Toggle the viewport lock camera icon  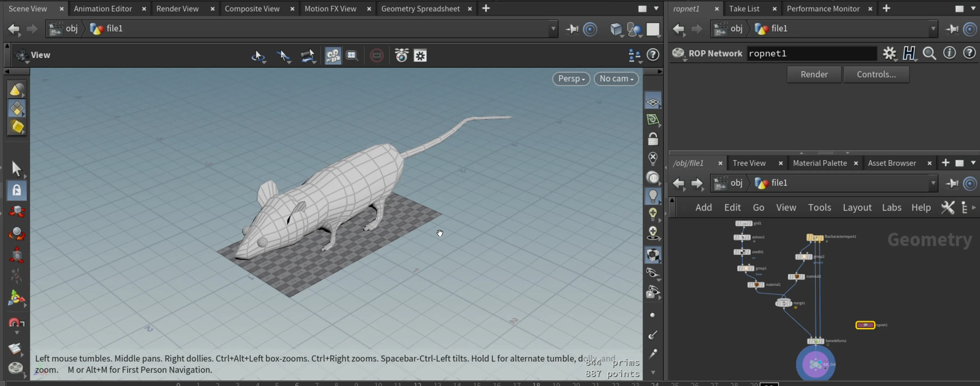(653, 139)
